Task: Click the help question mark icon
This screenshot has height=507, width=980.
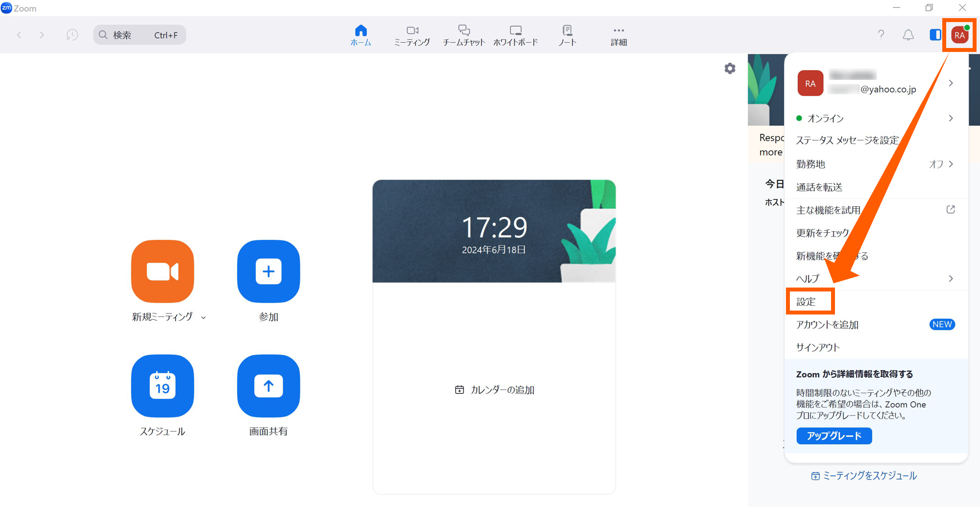Action: pos(881,35)
